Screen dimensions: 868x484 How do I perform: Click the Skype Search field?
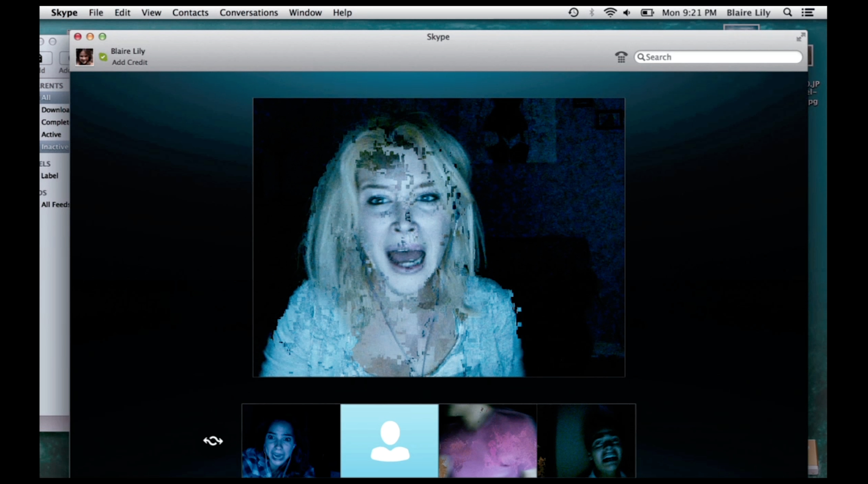tap(718, 57)
